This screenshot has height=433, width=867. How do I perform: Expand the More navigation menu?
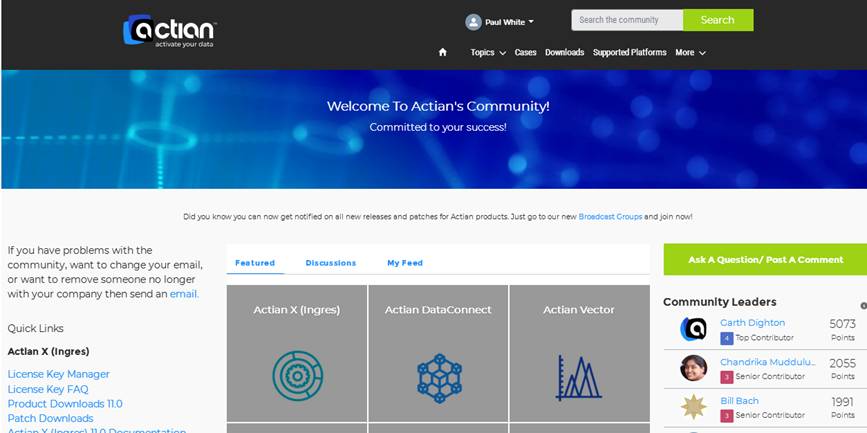click(x=690, y=53)
